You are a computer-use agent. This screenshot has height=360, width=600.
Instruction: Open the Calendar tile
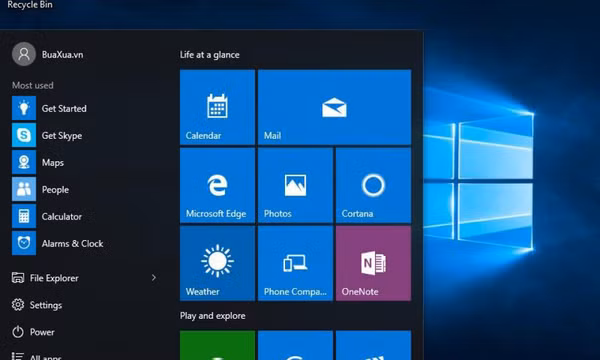[217, 107]
